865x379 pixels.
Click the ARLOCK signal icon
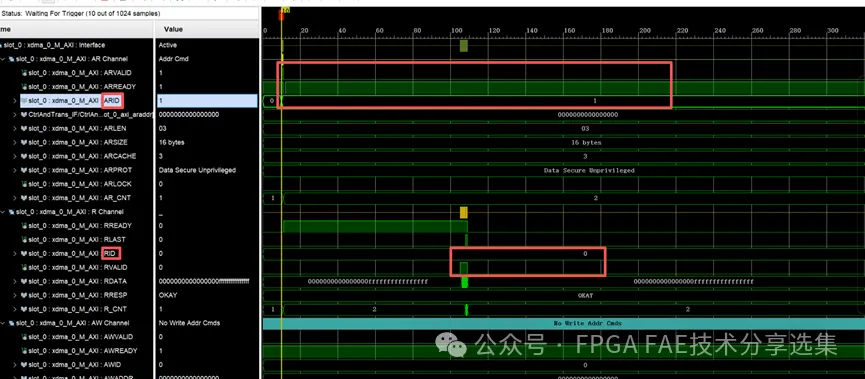click(24, 184)
